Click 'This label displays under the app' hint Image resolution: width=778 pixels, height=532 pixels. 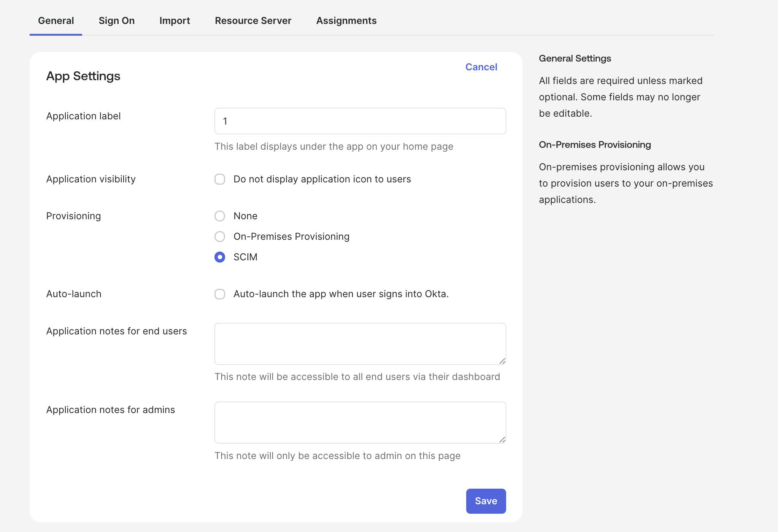(x=334, y=146)
